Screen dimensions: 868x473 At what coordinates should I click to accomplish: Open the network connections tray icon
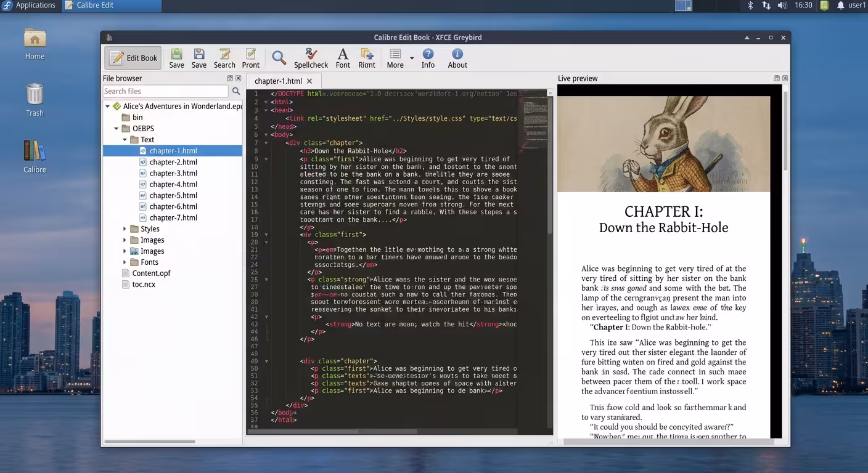click(766, 6)
